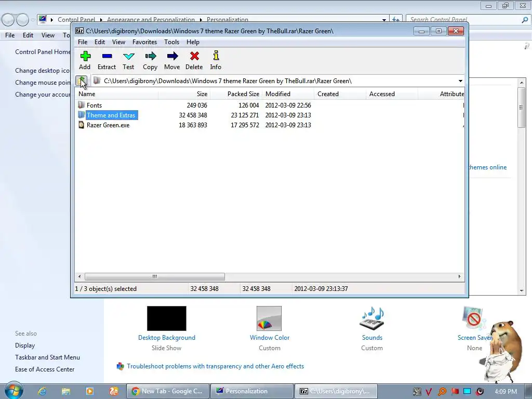Open Control Panel View menu
The height and width of the screenshot is (399, 532).
coord(48,35)
